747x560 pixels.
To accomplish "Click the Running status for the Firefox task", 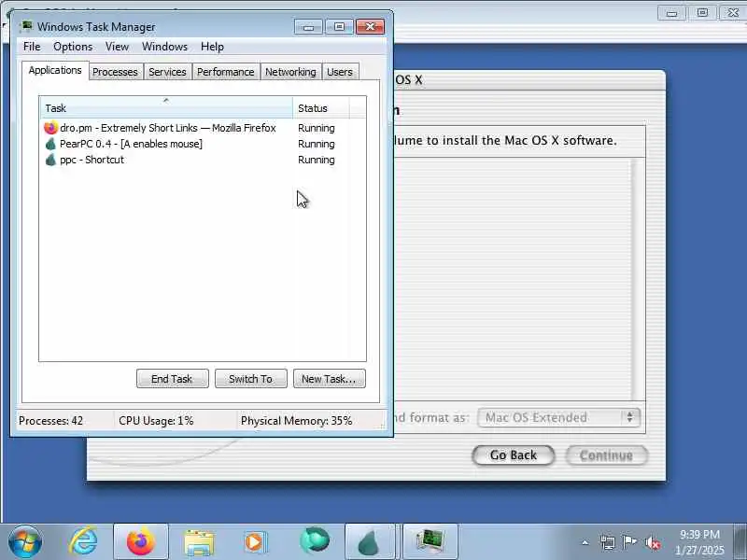I will pos(317,128).
